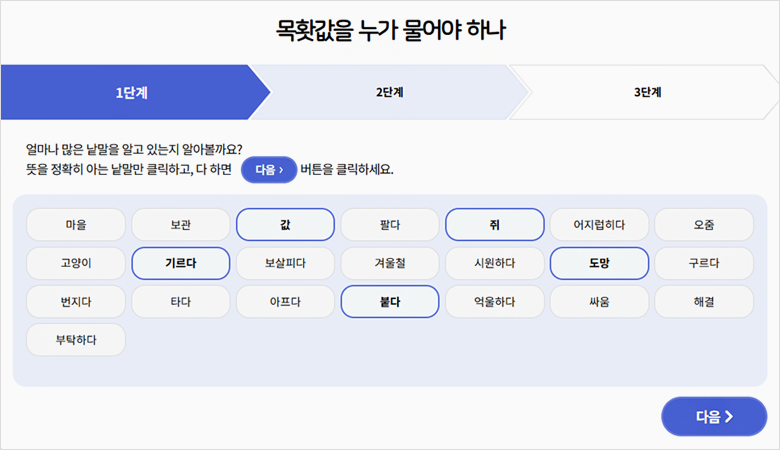This screenshot has width=780, height=450.
Task: Click the large 다음 button at bottom
Action: pos(714,417)
